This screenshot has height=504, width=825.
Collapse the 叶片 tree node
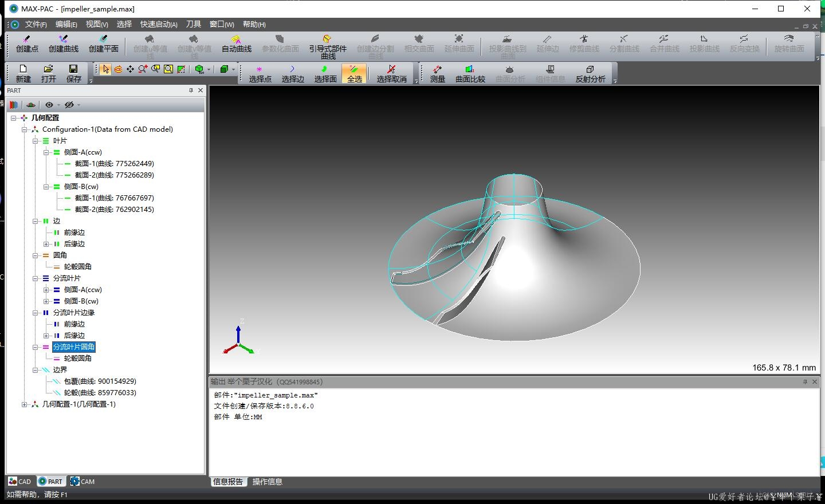[x=36, y=141]
